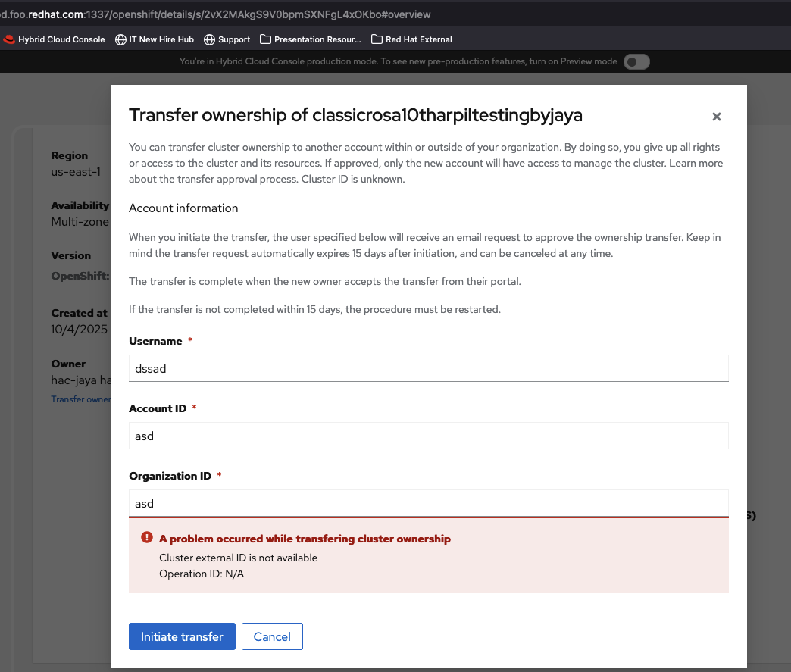Cancel the ownership transfer dialog
Screen dimensions: 791x672
[272, 636]
